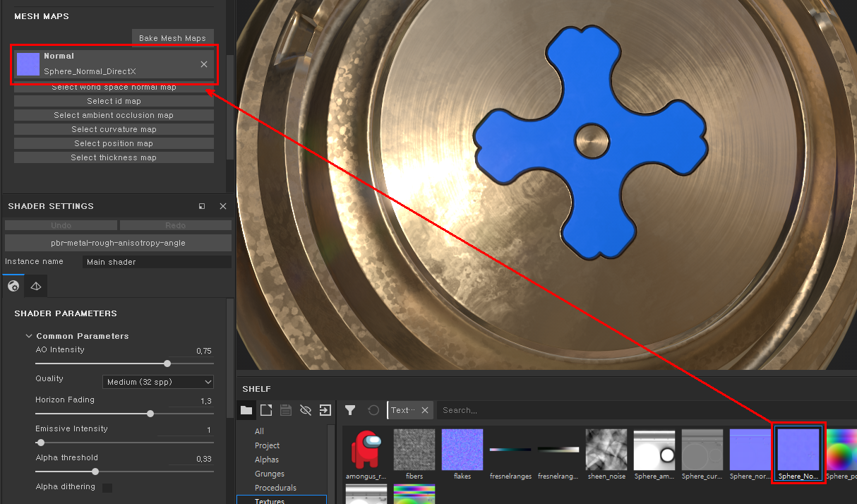Close the Shader Settings panel
This screenshot has width=857, height=504.
[x=223, y=206]
